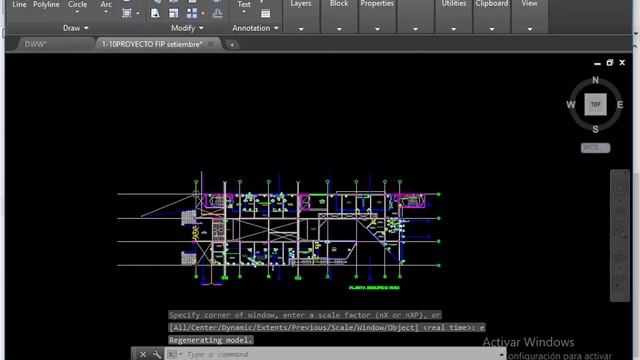Click the boundary/region icon in Draw panel

[127, 13]
